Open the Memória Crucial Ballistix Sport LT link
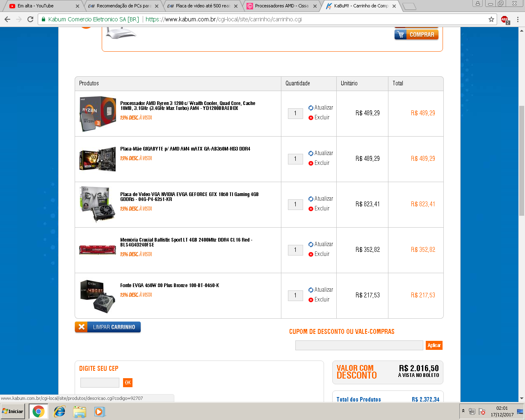 click(x=186, y=242)
